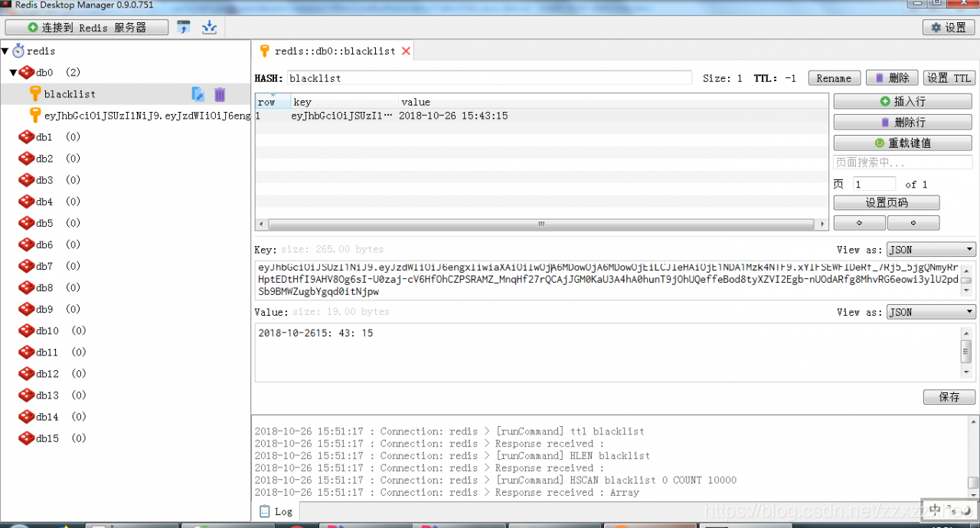This screenshot has width=980, height=528.
Task: Select database db5 in the tree
Action: point(50,223)
